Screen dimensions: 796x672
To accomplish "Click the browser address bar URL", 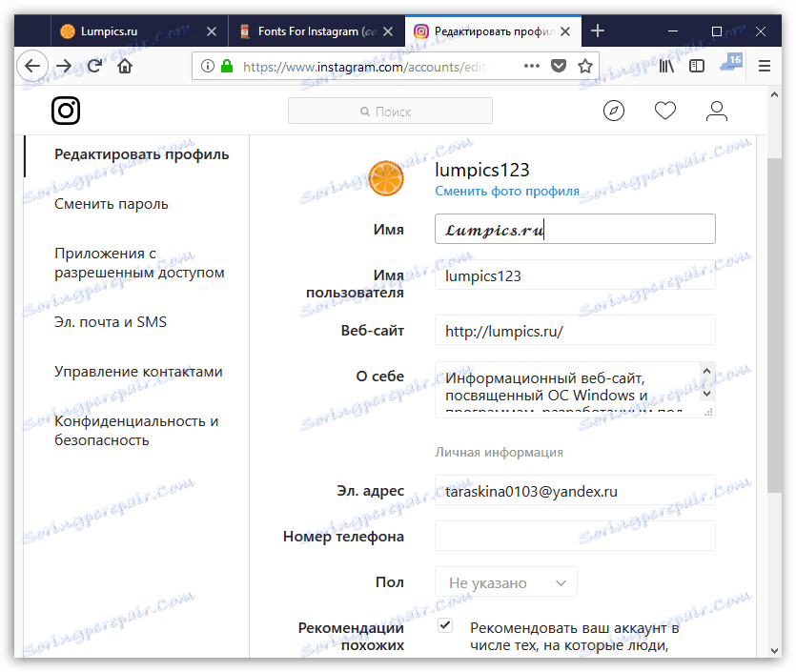I will coord(364,67).
